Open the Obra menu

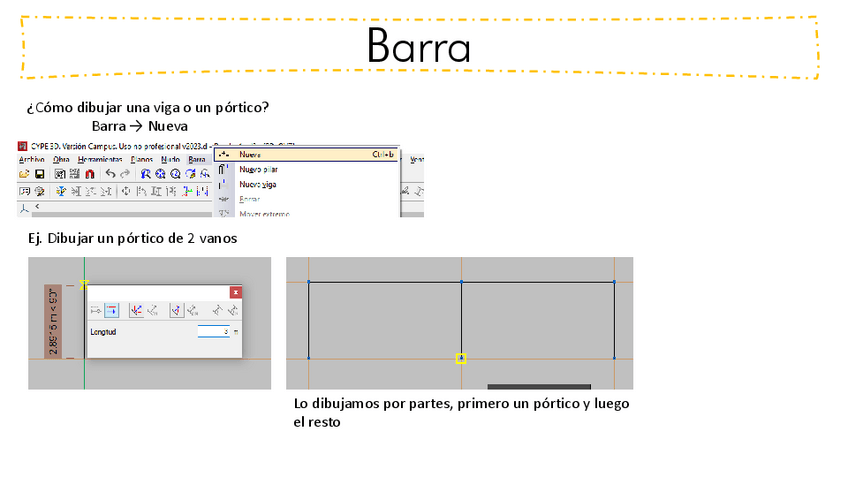tap(61, 159)
